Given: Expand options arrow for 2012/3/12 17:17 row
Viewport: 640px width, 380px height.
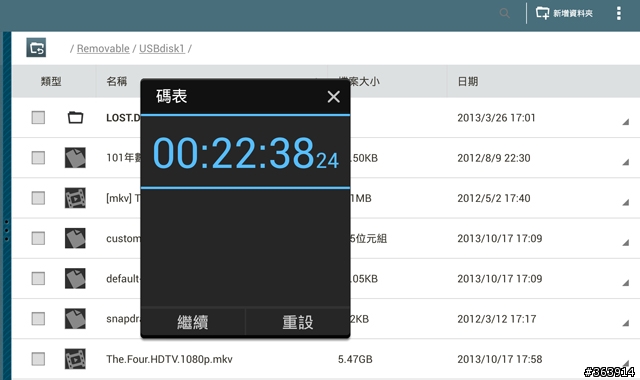Looking at the screenshot, I should click(x=625, y=323).
